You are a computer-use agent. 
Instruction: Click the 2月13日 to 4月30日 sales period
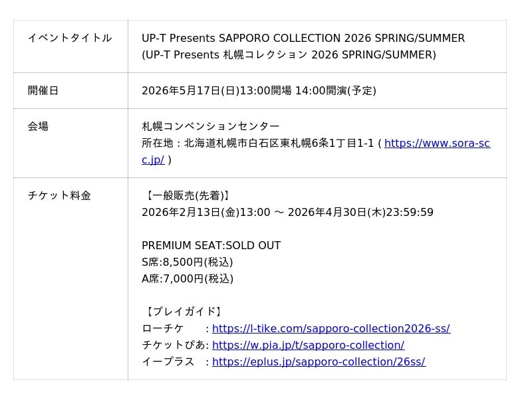pos(287,213)
